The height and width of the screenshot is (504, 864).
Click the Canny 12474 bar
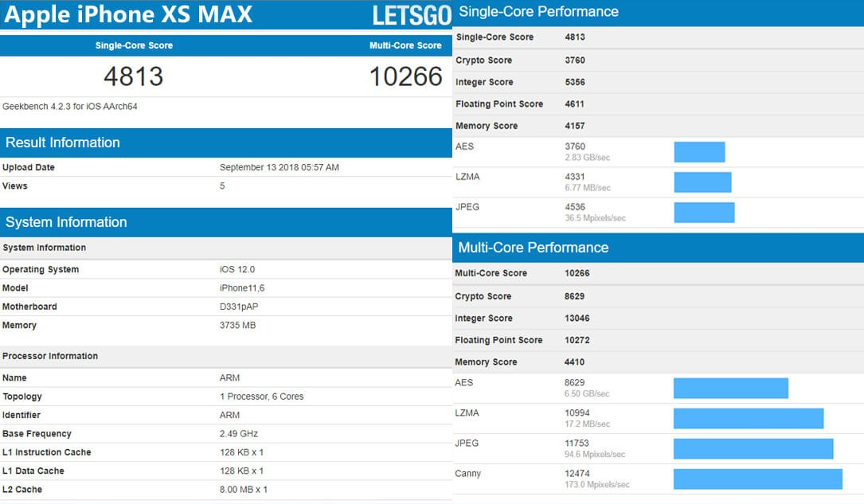[x=757, y=479]
